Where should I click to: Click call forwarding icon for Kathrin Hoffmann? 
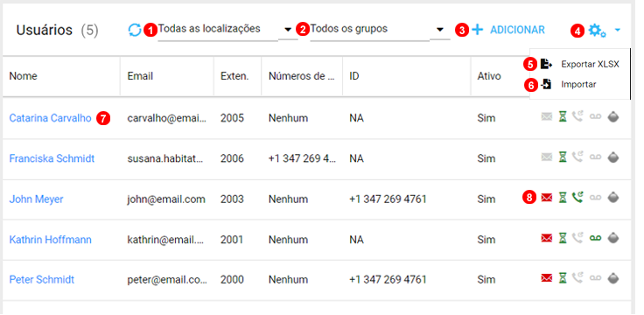click(x=577, y=238)
